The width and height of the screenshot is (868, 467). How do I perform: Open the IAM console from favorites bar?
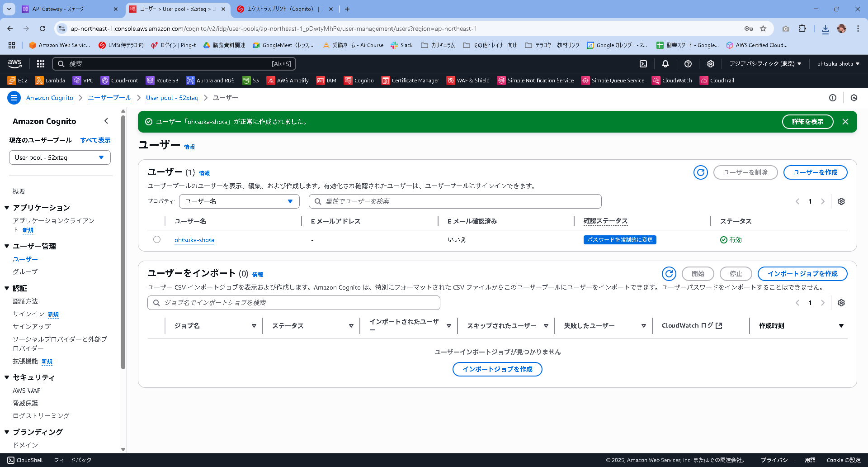click(x=326, y=81)
